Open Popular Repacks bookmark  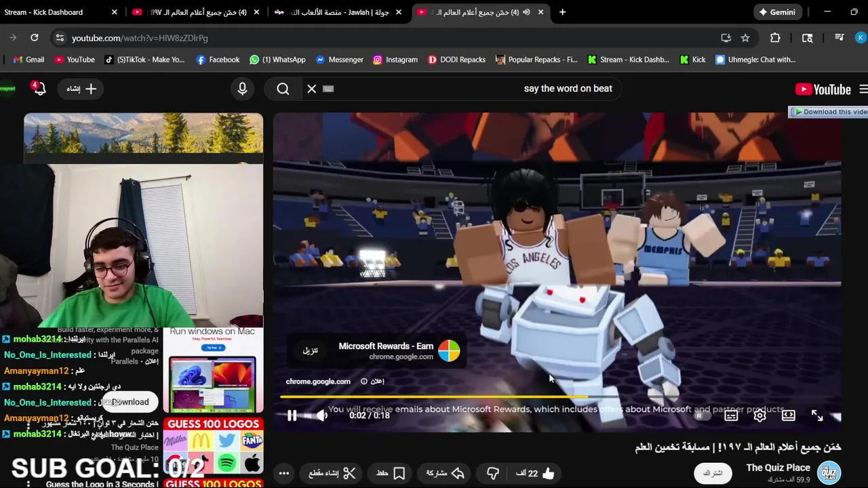[536, 60]
